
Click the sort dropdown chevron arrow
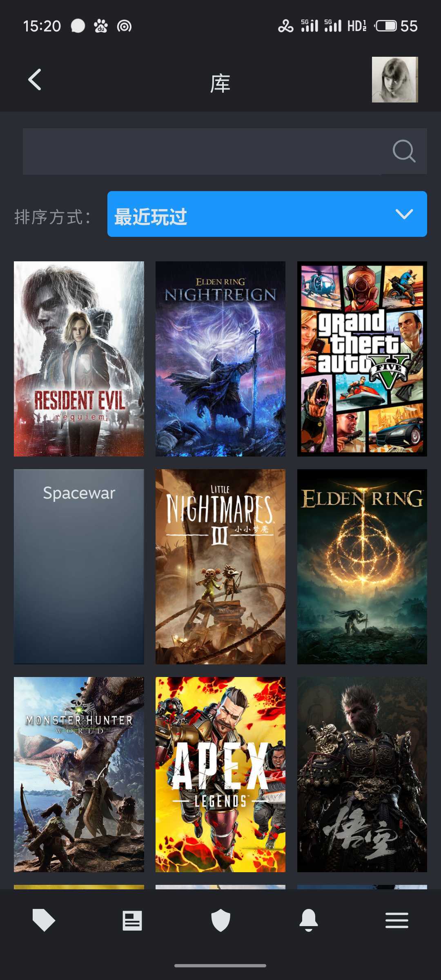click(x=404, y=214)
